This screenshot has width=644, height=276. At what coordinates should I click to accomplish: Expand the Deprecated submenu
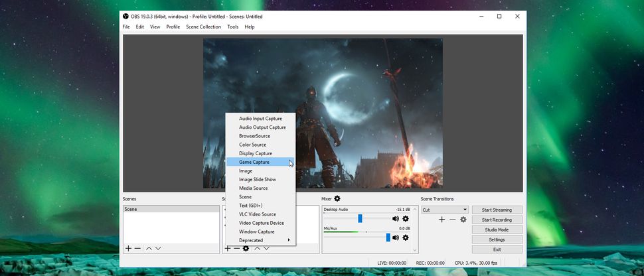tap(261, 240)
